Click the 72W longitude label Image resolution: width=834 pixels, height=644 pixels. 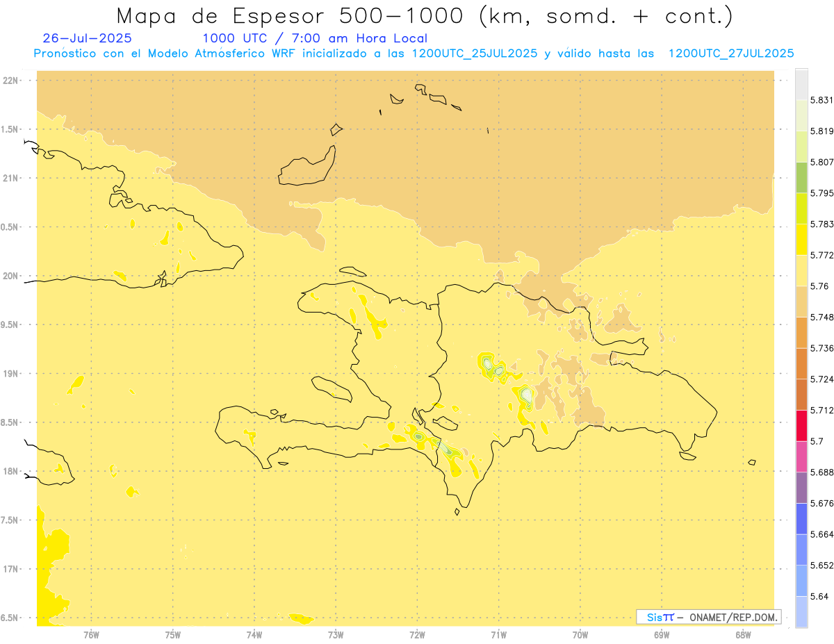[417, 634]
